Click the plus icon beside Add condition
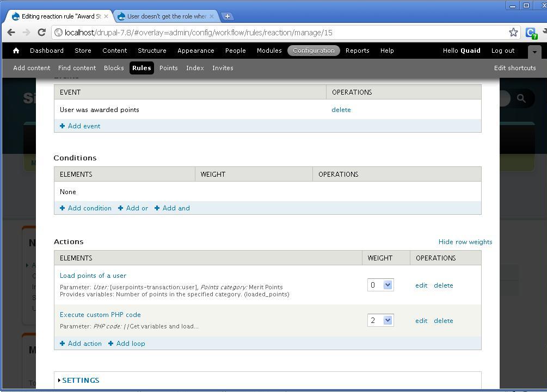Screen dimensions: 547x392 63,208
